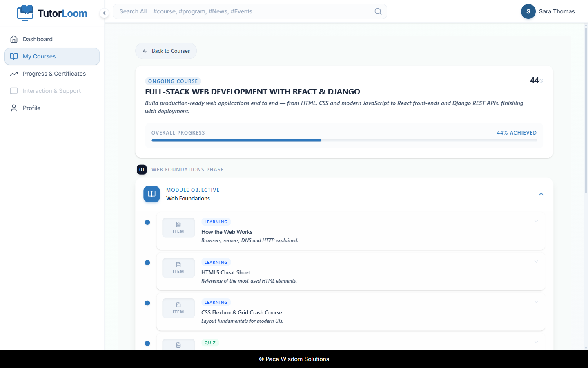Click the Progress & Certificates trend icon
Image resolution: width=588 pixels, height=368 pixels.
tap(14, 74)
